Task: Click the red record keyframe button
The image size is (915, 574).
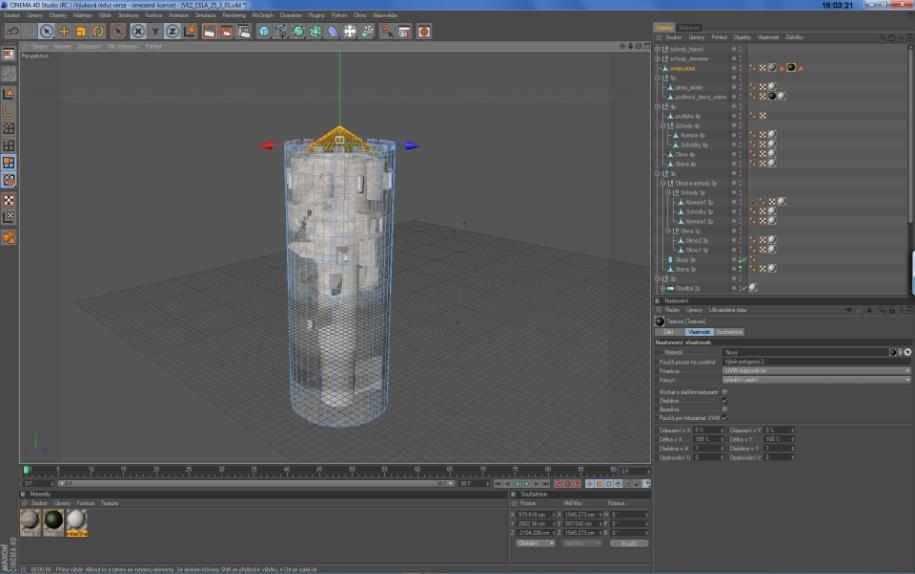Action: 558,484
